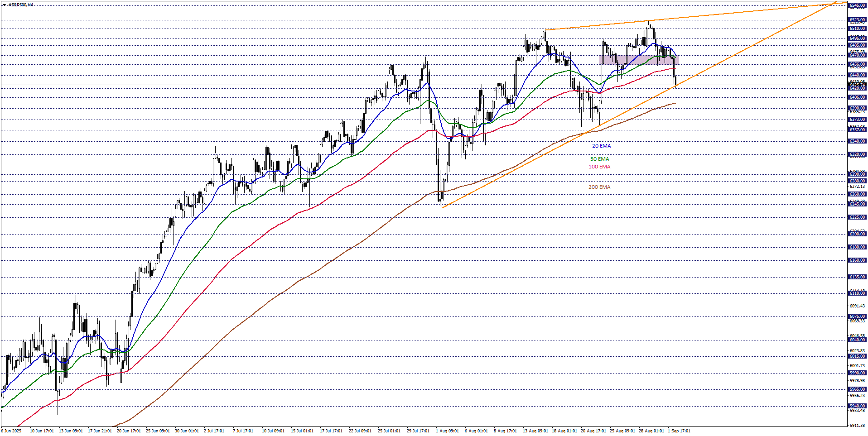Click the 5965.00 price level label
The image size is (868, 436).
pos(857,389)
